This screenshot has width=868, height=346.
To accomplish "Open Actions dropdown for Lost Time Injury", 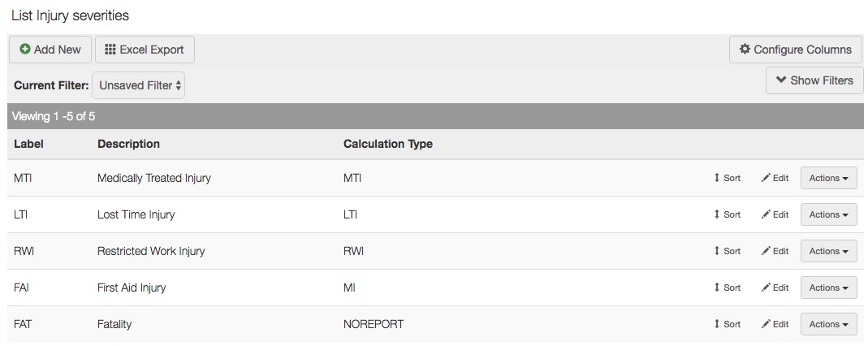I will point(828,214).
